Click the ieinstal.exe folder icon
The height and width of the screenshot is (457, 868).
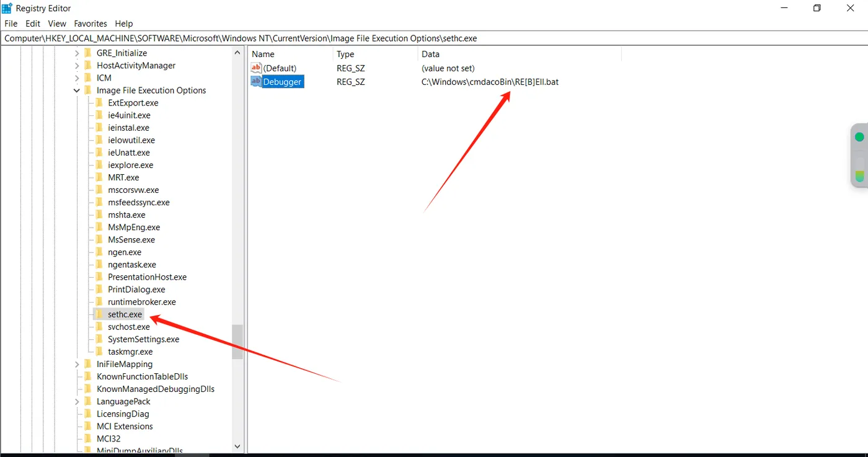tap(99, 127)
